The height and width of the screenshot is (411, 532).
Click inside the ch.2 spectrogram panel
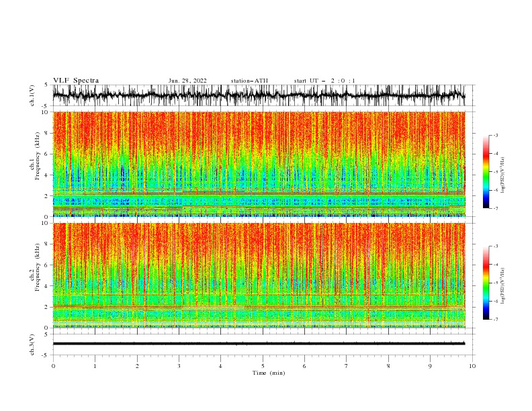click(x=259, y=275)
